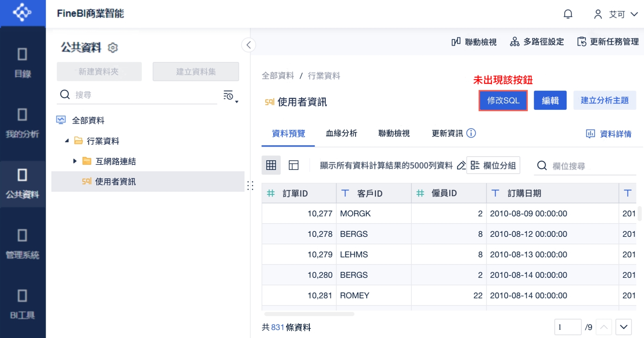This screenshot has width=644, height=338.
Task: Switch to the full table view layout
Action: [x=271, y=165]
